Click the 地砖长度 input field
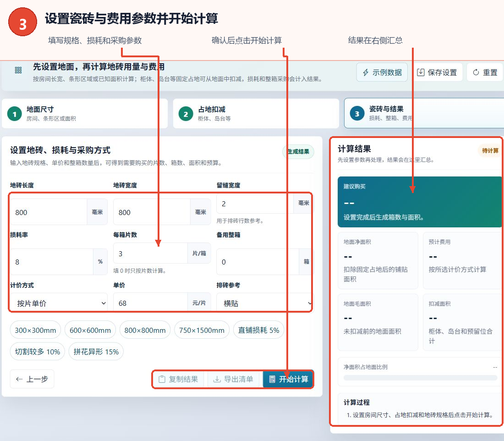The image size is (504, 441). [49, 212]
